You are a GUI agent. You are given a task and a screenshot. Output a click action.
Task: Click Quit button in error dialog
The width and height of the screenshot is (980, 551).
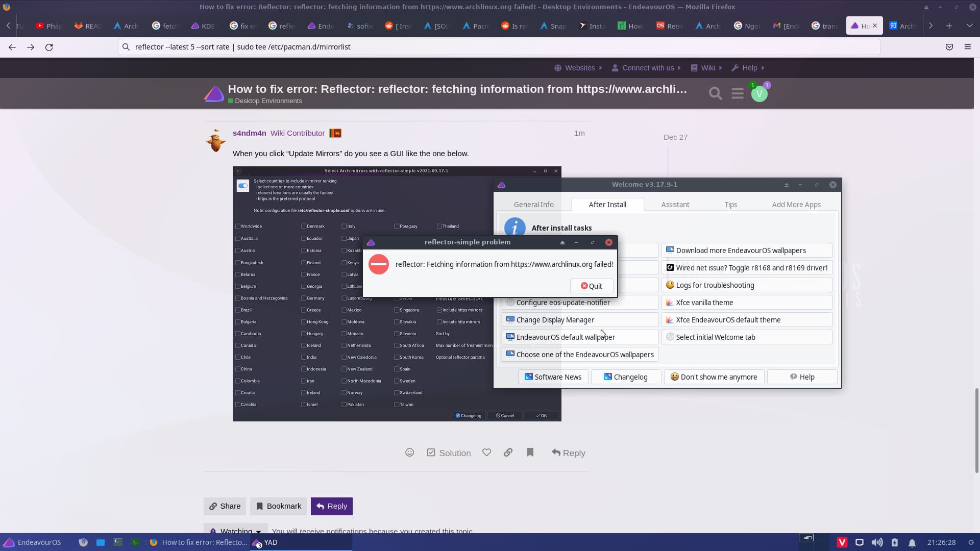click(x=592, y=285)
